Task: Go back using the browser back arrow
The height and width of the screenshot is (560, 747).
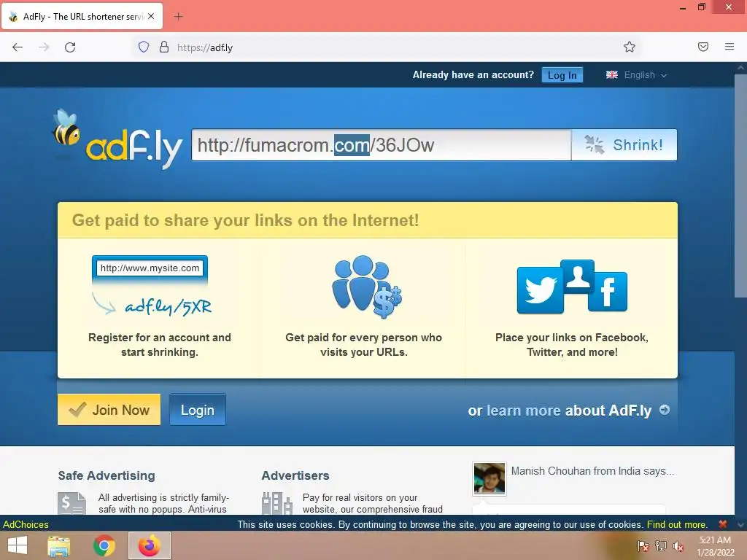Action: click(18, 47)
